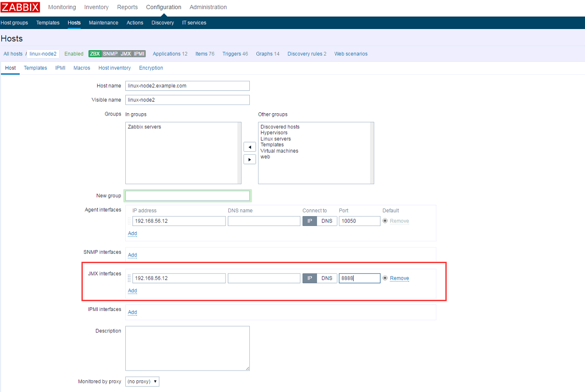Add a new agent interface

(132, 234)
